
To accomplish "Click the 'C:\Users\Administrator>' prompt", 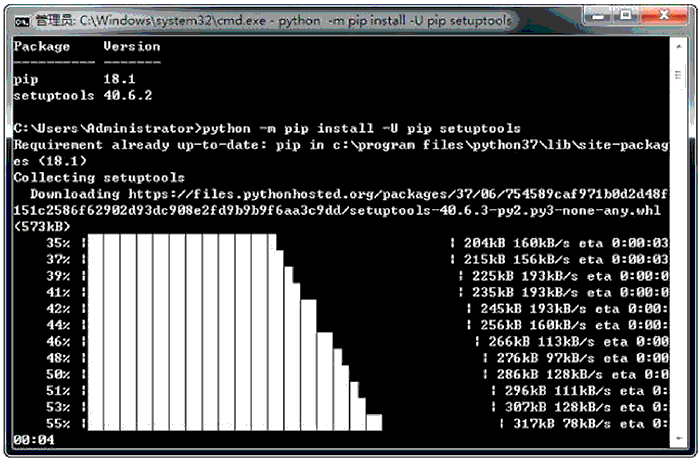I will pos(107,129).
